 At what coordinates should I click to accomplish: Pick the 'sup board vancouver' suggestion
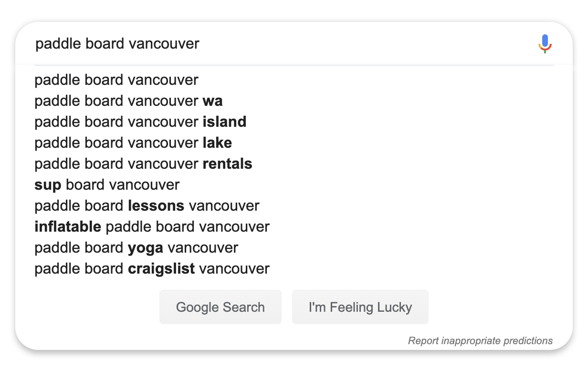tap(107, 184)
